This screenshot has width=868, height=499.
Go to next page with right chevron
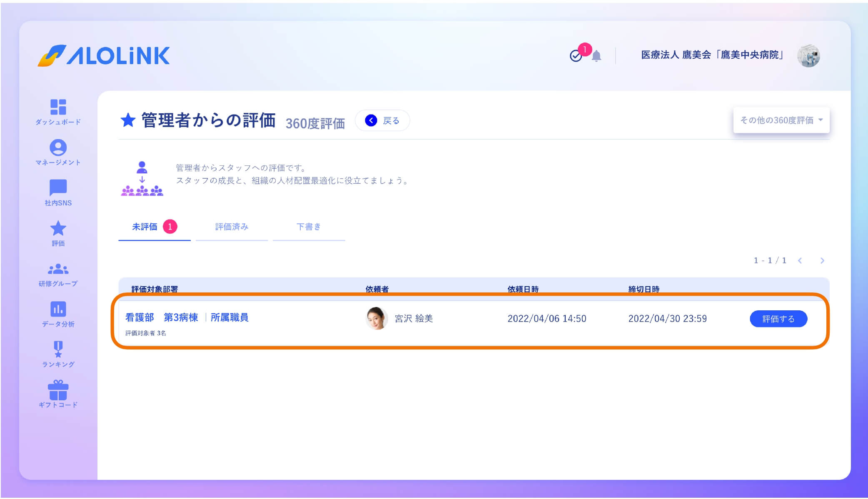pyautogui.click(x=822, y=260)
